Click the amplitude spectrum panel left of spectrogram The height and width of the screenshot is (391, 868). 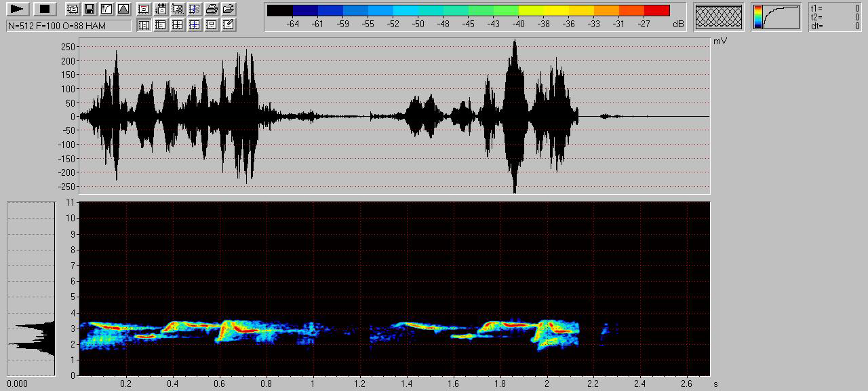31,288
